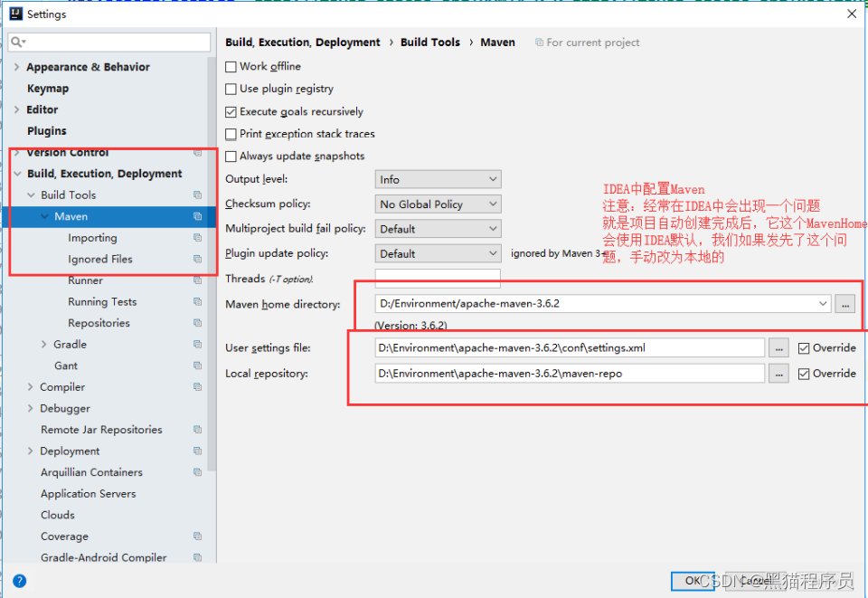The image size is (868, 598).
Task: Expand the Compiler node
Action: point(31,387)
